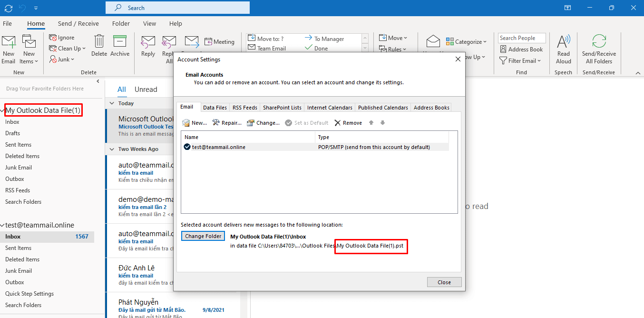Click the Customize Quick Access Toolbar arrow

pyautogui.click(x=37, y=8)
